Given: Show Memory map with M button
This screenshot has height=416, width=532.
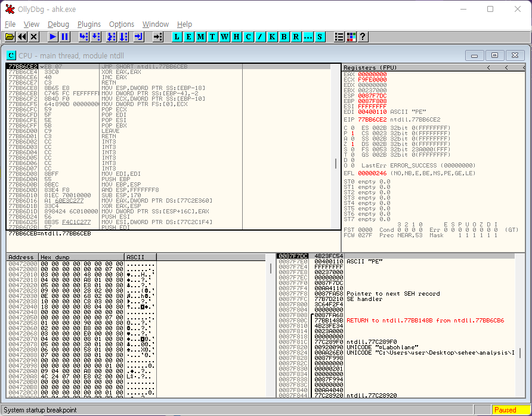Looking at the screenshot, I should (x=200, y=36).
